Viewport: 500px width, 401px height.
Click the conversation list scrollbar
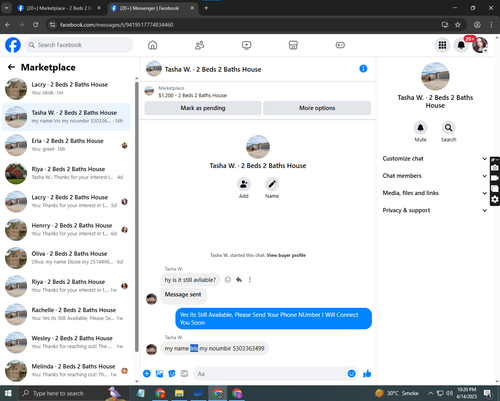click(137, 217)
